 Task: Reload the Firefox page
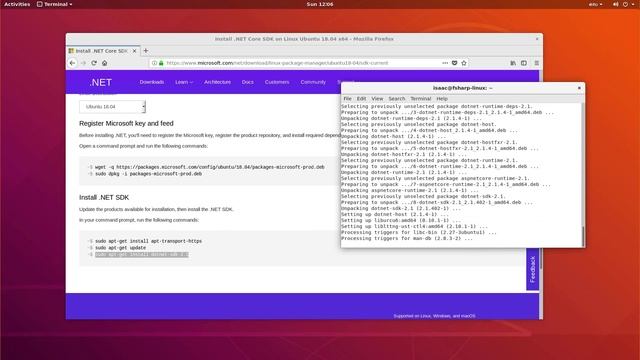click(94, 63)
